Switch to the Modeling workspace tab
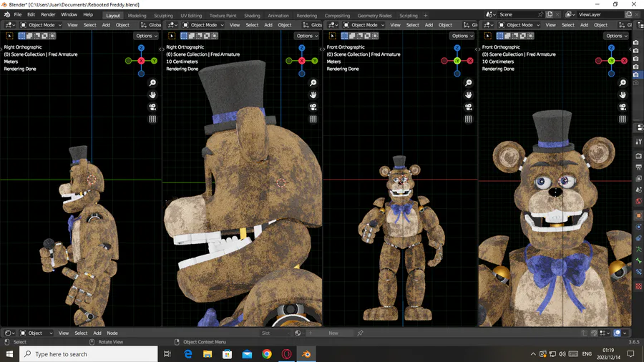 click(137, 16)
